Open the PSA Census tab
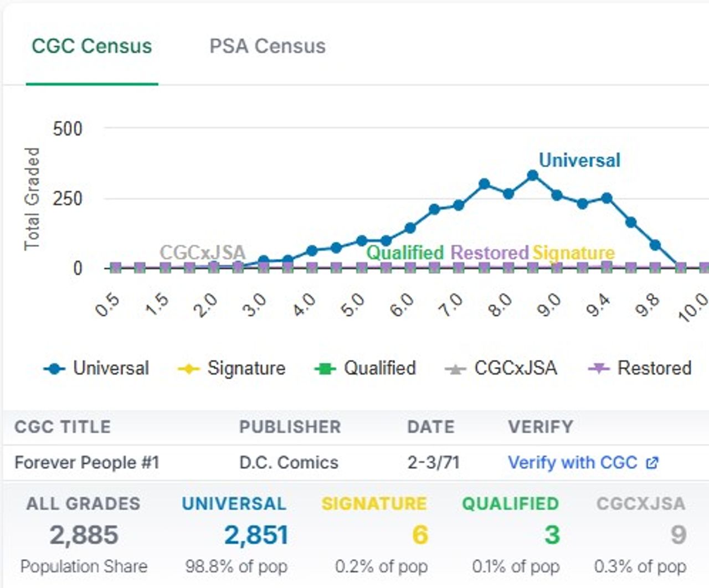709x588 pixels. (x=267, y=46)
